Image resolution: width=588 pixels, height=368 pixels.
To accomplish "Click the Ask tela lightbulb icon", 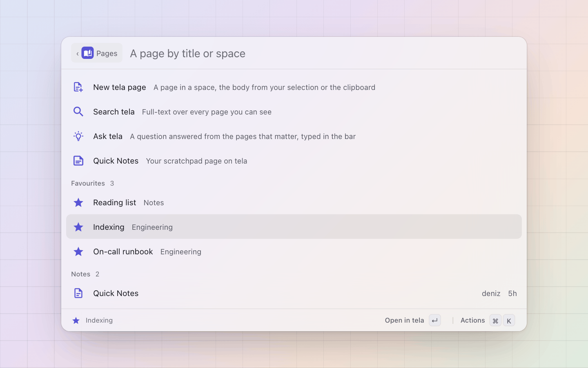I will tap(78, 136).
